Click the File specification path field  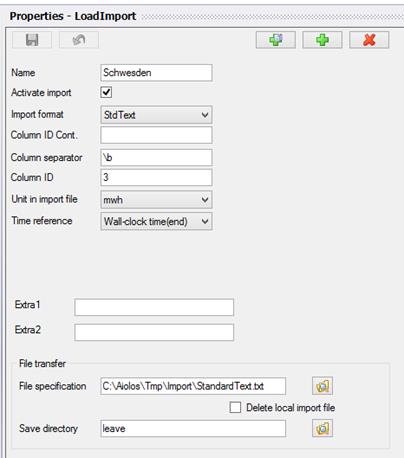(x=193, y=386)
